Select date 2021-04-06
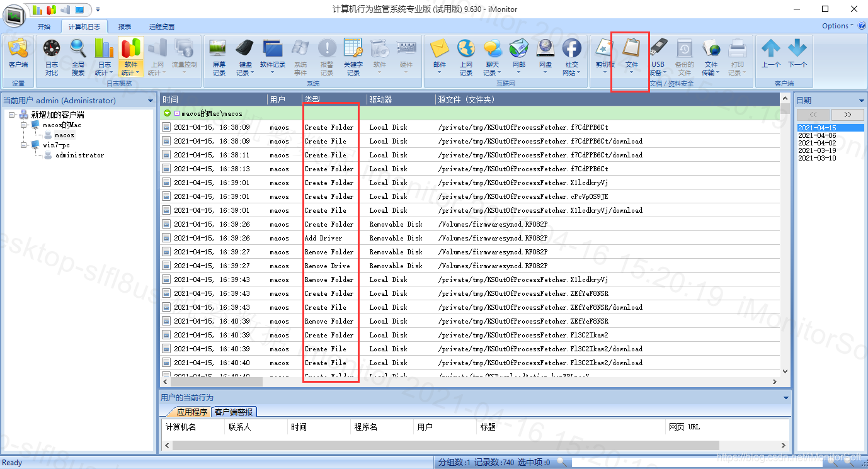 pyautogui.click(x=817, y=135)
